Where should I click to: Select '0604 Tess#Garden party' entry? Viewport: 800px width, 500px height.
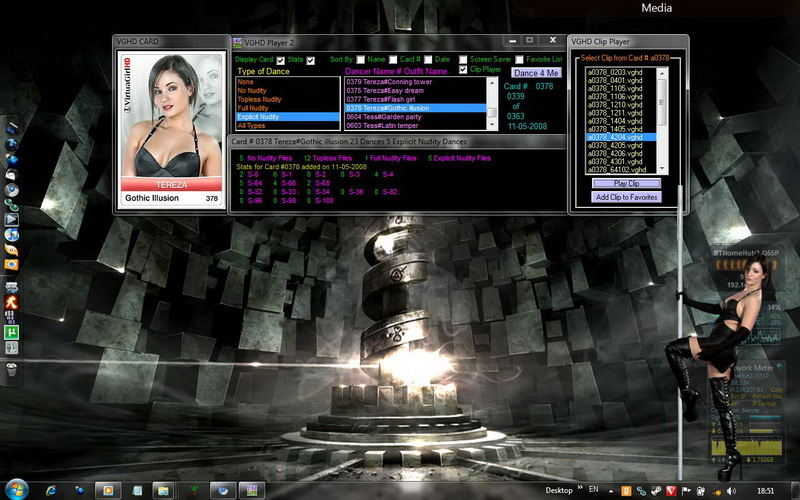[x=415, y=117]
